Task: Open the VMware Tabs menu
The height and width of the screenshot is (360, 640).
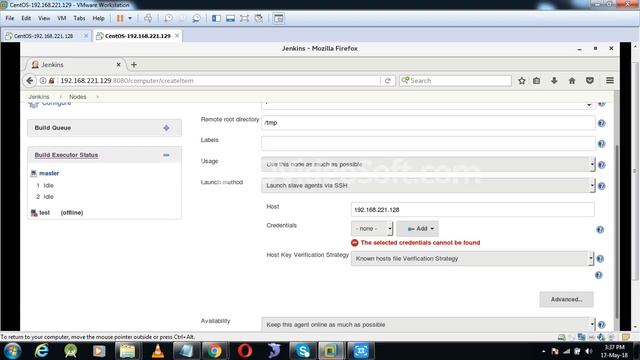Action: (x=79, y=18)
